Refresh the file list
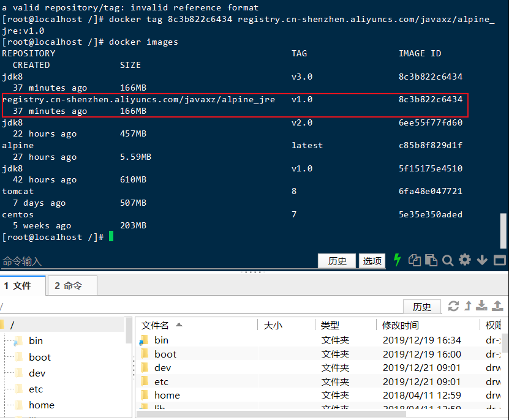This screenshot has width=509, height=420. [x=453, y=306]
